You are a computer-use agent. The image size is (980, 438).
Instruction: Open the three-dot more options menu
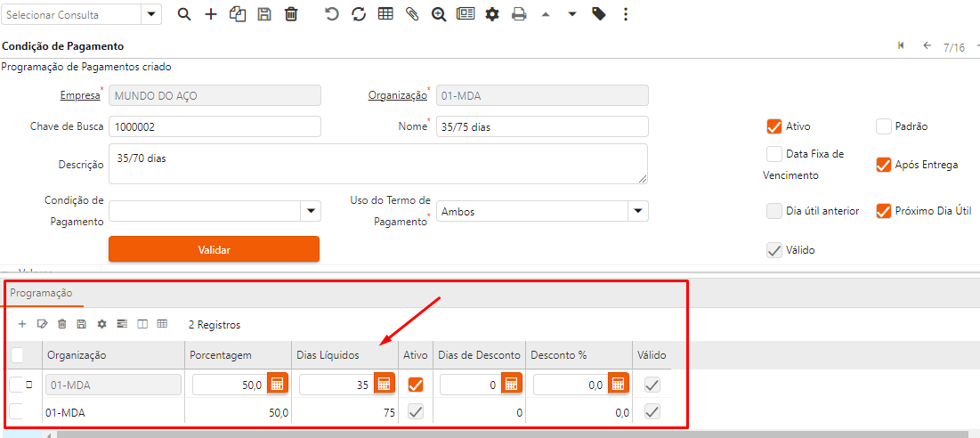tap(626, 14)
